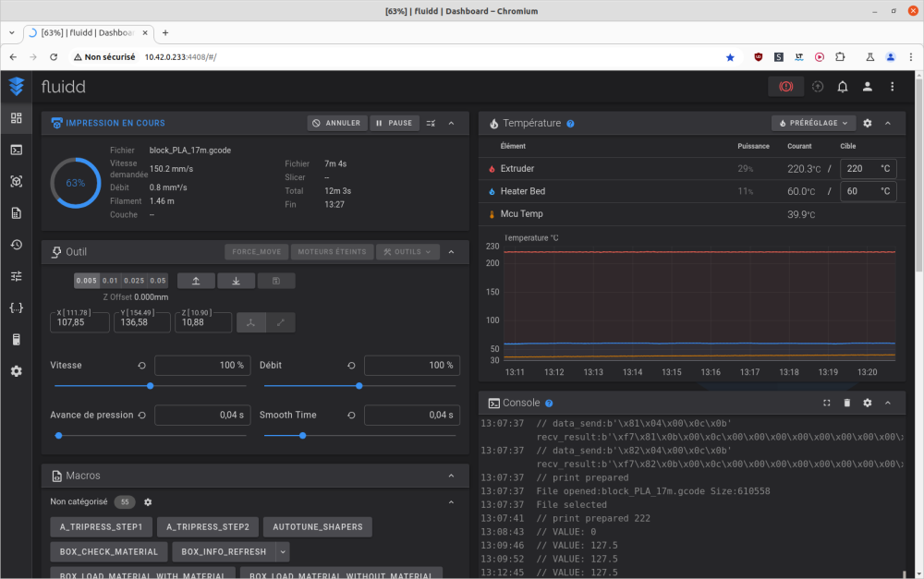Screen dimensions: 924x579
Task: Click the emergency stop icon
Action: [785, 86]
